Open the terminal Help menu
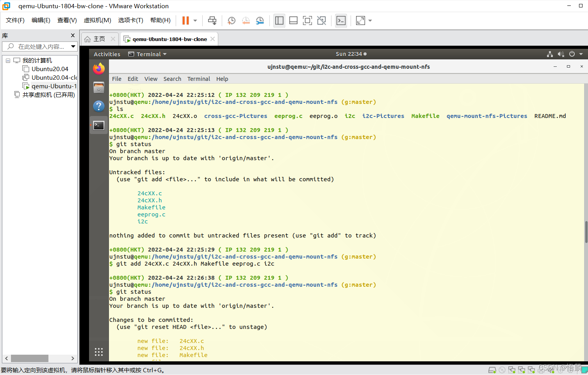Viewport: 588px width, 375px height. click(222, 79)
